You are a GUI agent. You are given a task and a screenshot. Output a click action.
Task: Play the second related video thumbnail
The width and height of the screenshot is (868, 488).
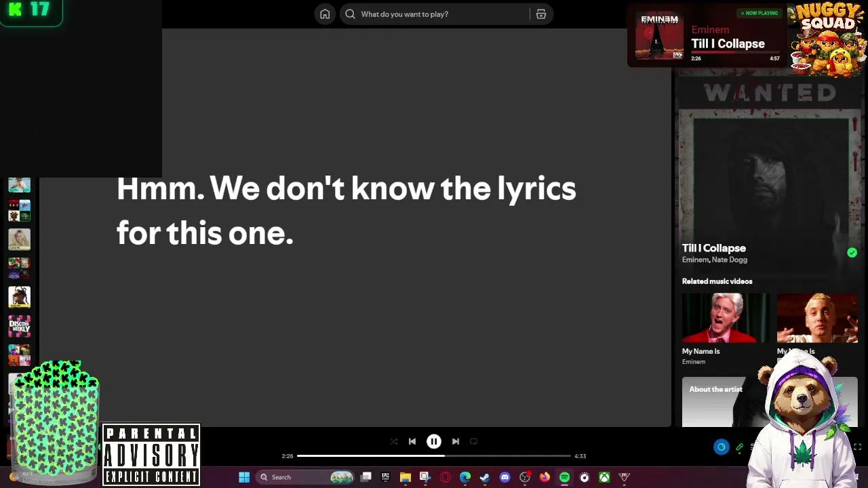coord(817,319)
